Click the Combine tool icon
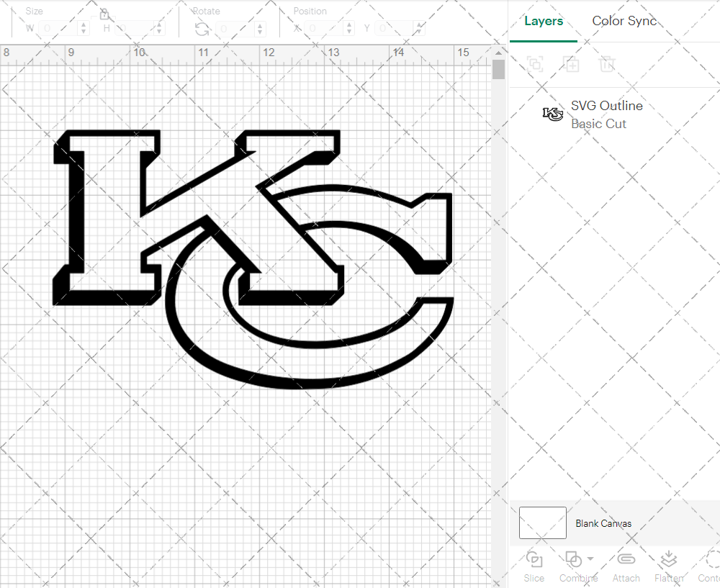This screenshot has width=720, height=588. point(574,561)
